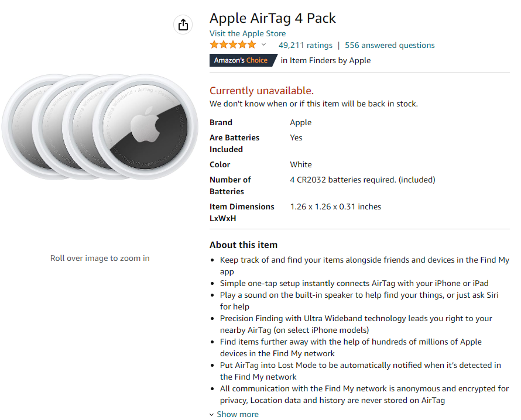Click the share icon button

coord(183,25)
